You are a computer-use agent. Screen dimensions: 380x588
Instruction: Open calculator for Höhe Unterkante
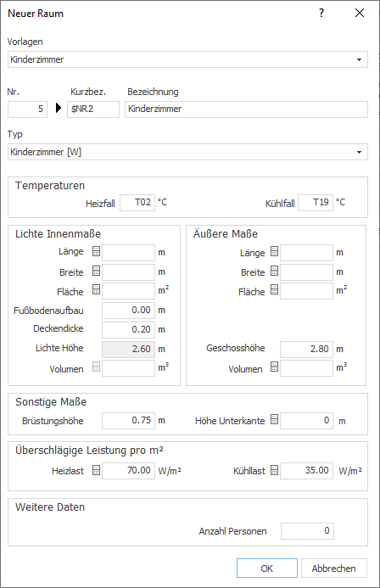274,420
